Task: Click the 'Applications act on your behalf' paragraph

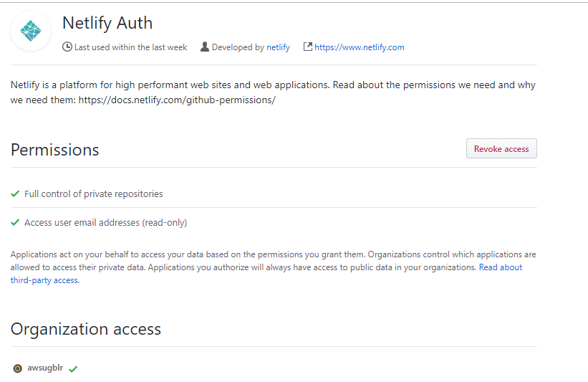Action: [274, 267]
